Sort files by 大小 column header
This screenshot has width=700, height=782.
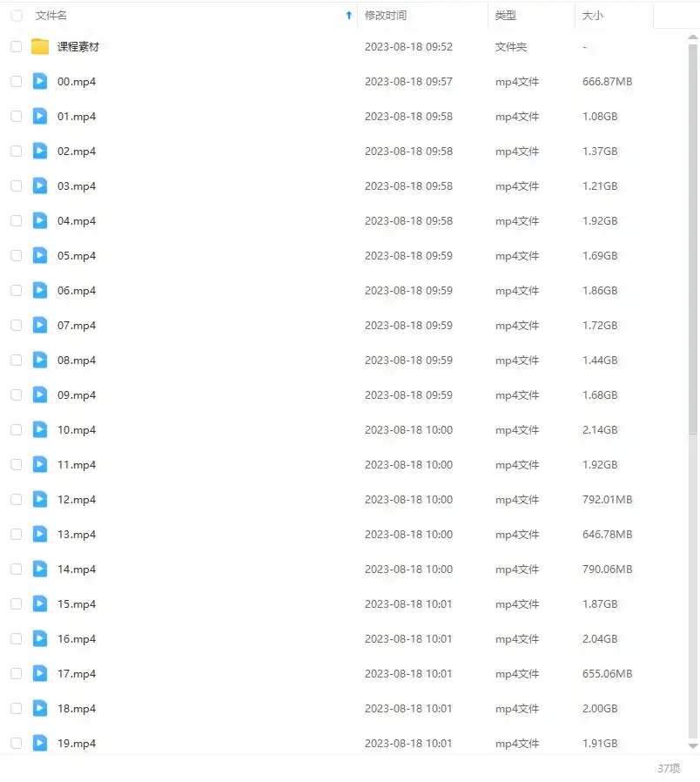pyautogui.click(x=593, y=16)
